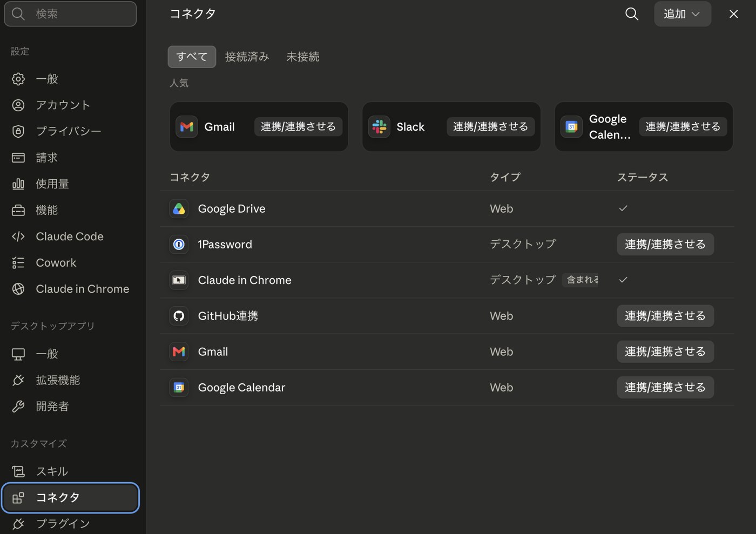Click the 含まれる badge on Claude in Chrome
The image size is (756, 534).
click(x=580, y=280)
